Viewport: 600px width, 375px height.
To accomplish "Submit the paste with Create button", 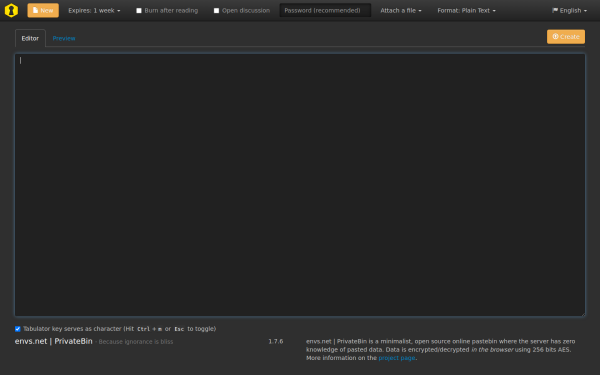I will (566, 37).
